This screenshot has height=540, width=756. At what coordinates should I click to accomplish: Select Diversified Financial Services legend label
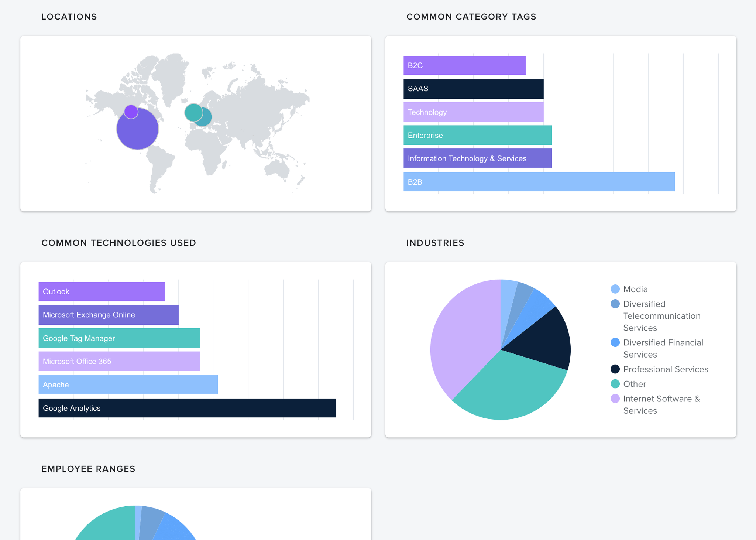pyautogui.click(x=663, y=348)
